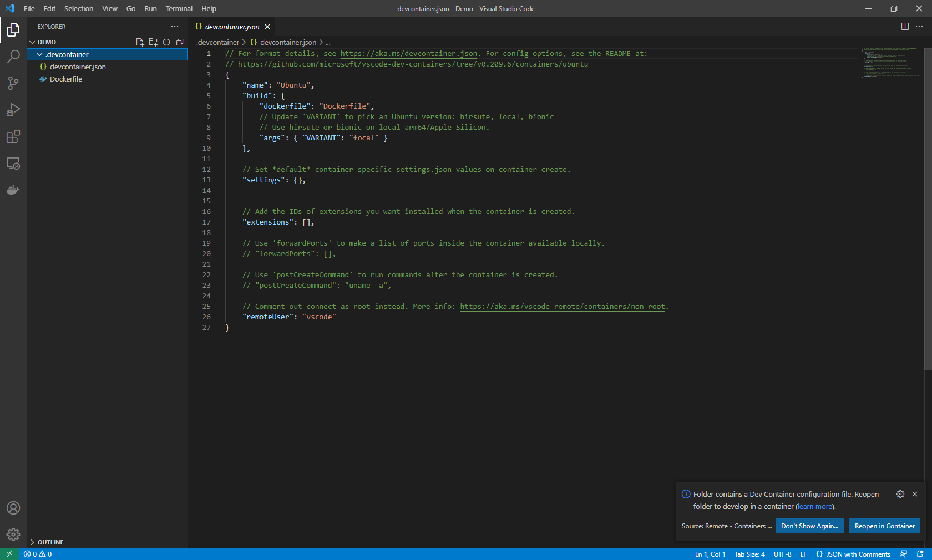Open the Extensions view
This screenshot has height=560, width=932.
coord(13,136)
